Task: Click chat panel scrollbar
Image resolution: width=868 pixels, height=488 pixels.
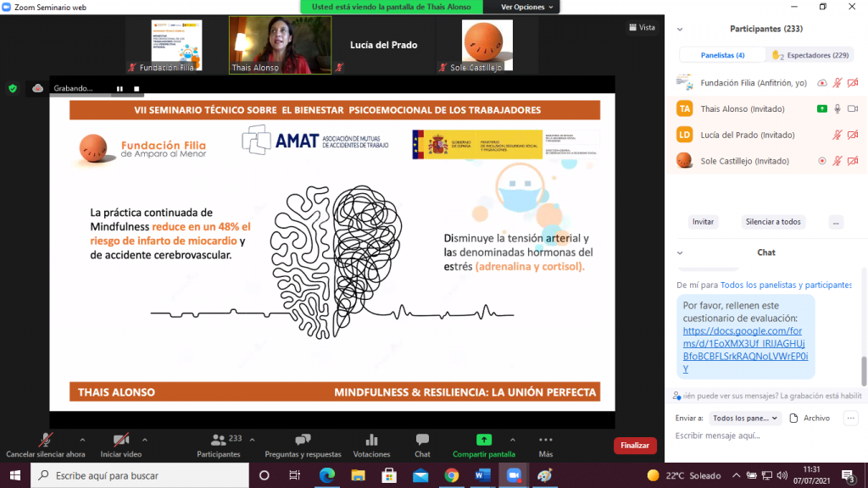Action: pyautogui.click(x=864, y=371)
